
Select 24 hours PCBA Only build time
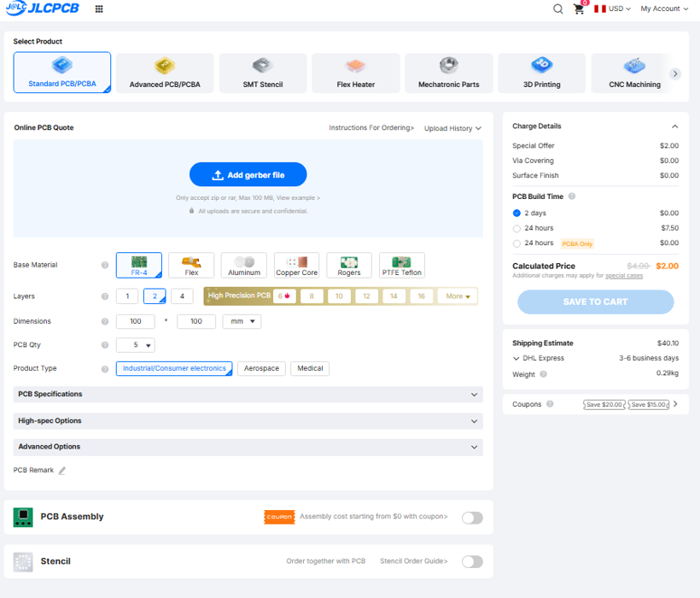tap(516, 243)
